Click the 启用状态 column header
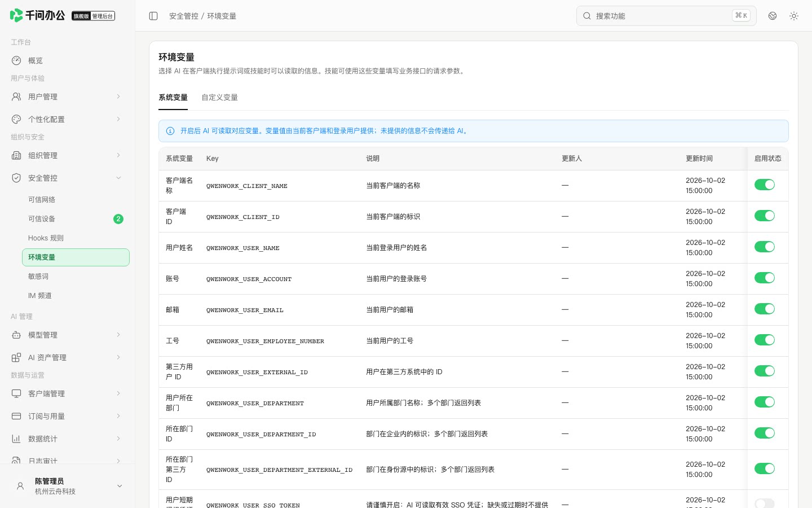Viewport: 812px width, 508px height. pyautogui.click(x=768, y=159)
